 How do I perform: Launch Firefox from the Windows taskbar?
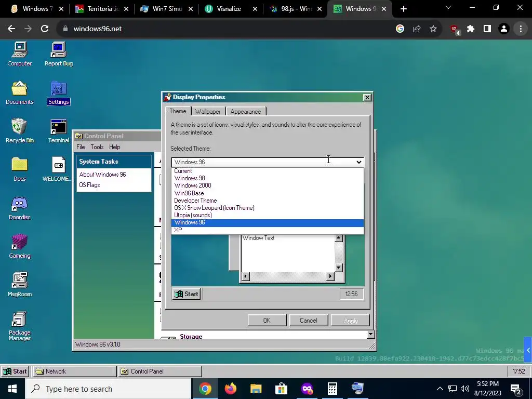click(x=231, y=389)
